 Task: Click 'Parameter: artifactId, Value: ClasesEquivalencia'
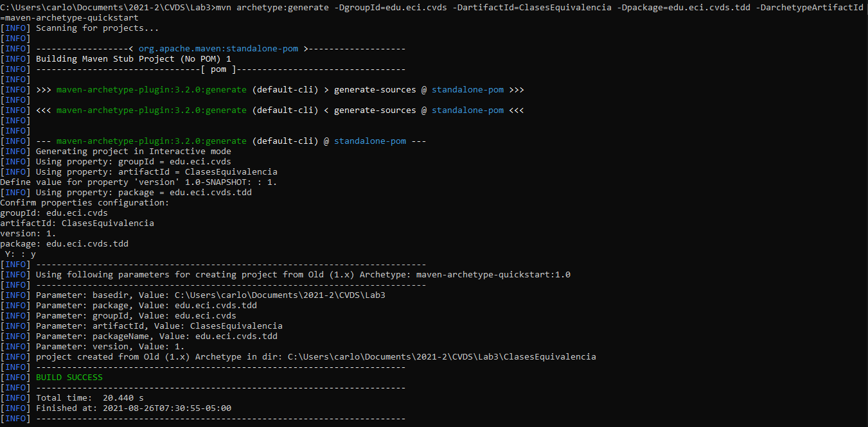click(159, 326)
